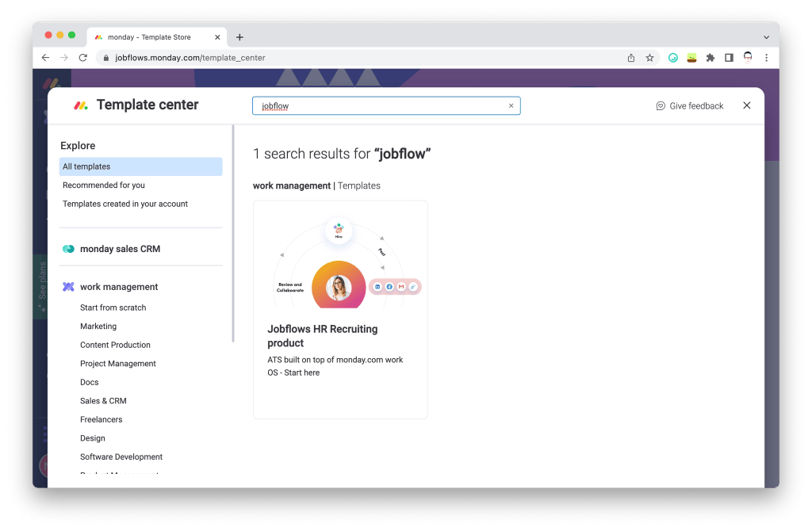This screenshot has width=812, height=531.
Task: Choose the Marketing category
Action: click(x=98, y=326)
